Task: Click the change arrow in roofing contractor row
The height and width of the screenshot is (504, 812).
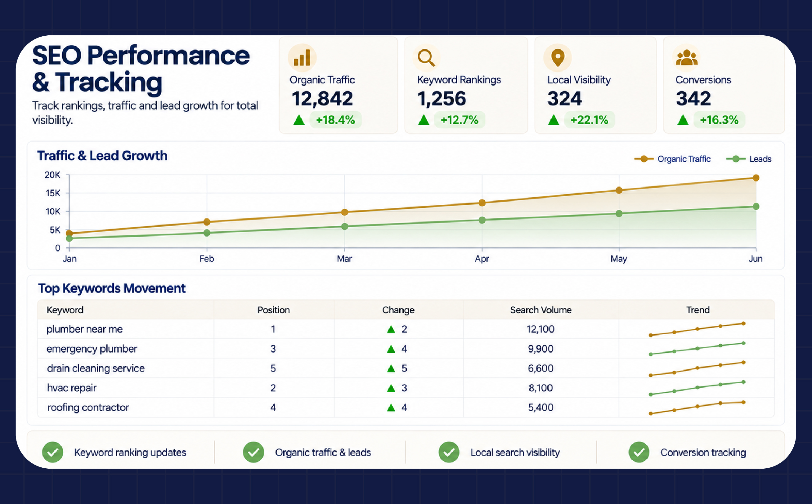Action: pos(391,408)
